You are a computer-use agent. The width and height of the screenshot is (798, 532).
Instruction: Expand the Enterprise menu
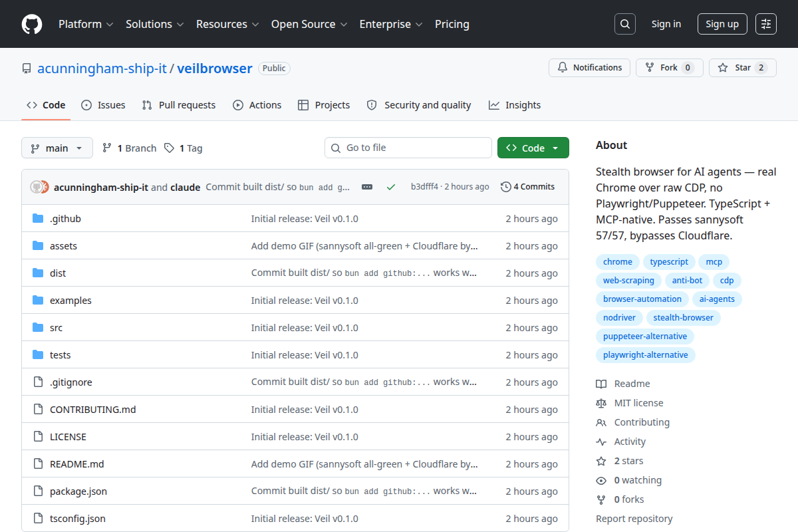click(391, 24)
